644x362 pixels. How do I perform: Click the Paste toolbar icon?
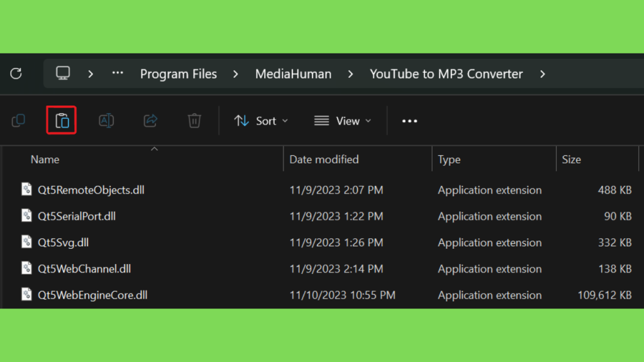pos(62,121)
